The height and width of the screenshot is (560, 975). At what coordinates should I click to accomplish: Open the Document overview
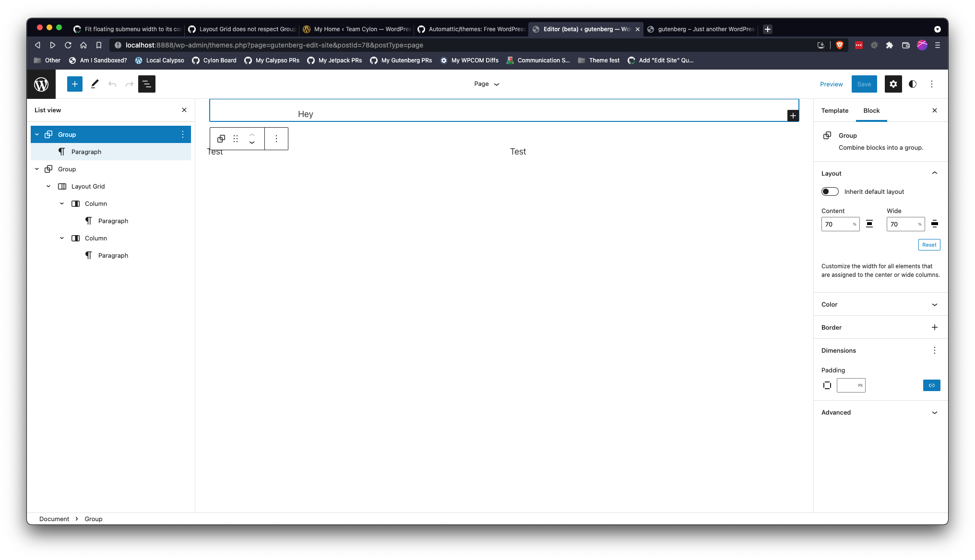(x=147, y=84)
